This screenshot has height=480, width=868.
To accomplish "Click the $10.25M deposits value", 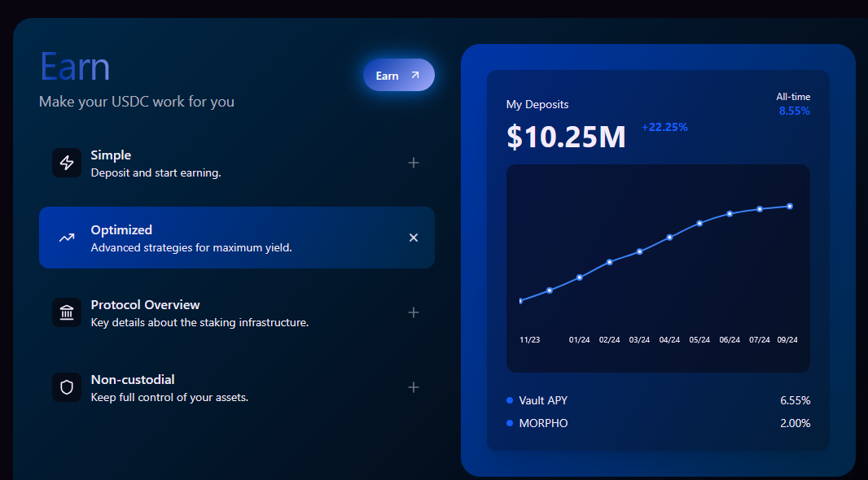I will tap(566, 137).
